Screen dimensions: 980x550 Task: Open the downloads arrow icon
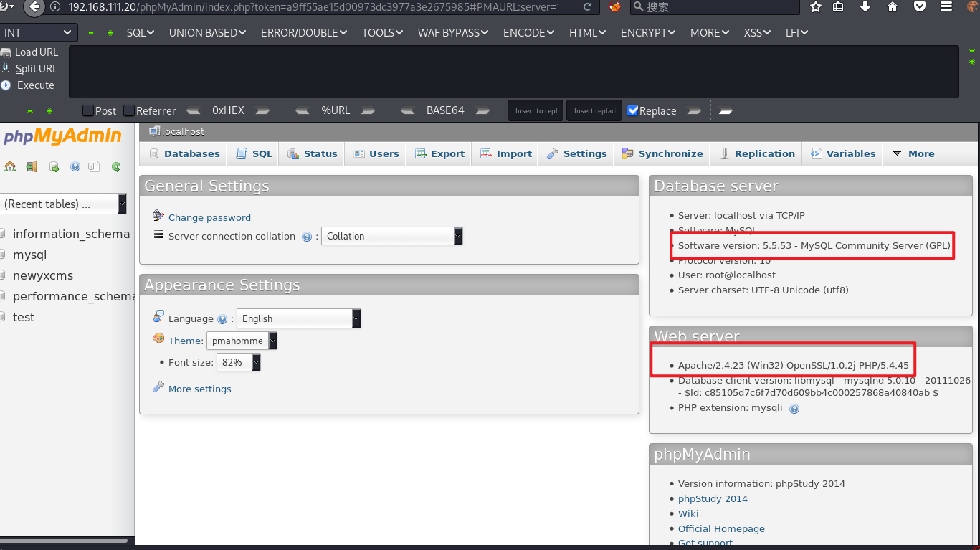[x=865, y=7]
